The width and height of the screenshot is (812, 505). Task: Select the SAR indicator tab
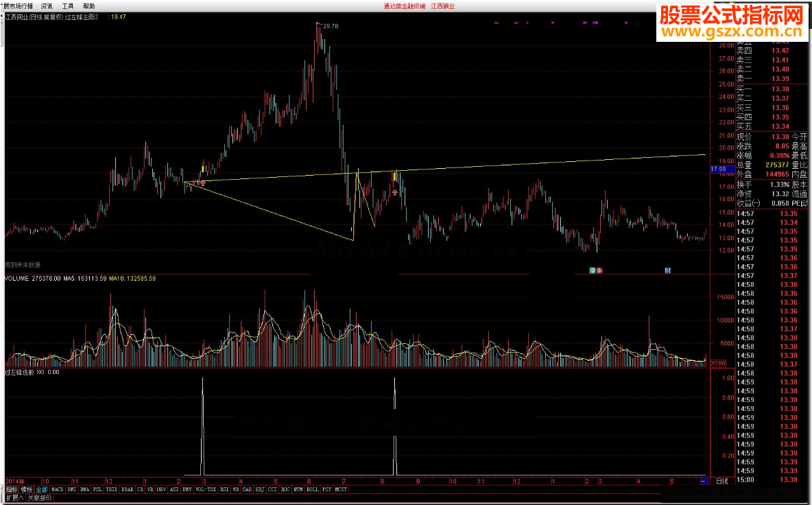click(247, 489)
